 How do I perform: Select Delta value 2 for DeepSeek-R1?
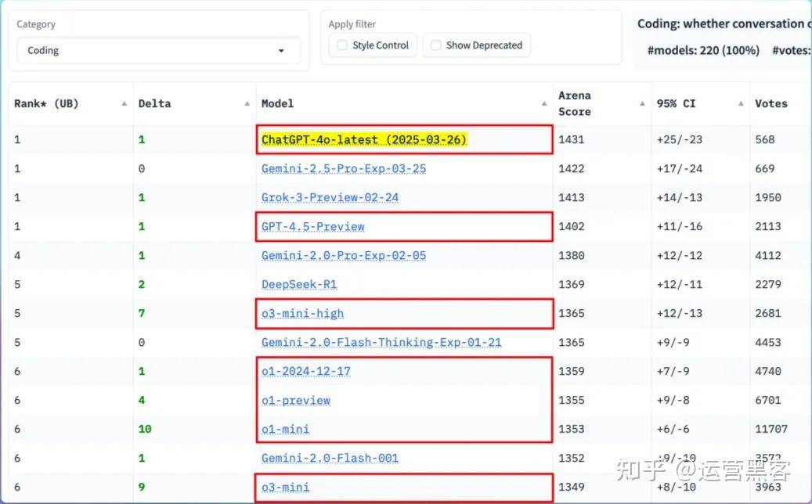coord(142,285)
